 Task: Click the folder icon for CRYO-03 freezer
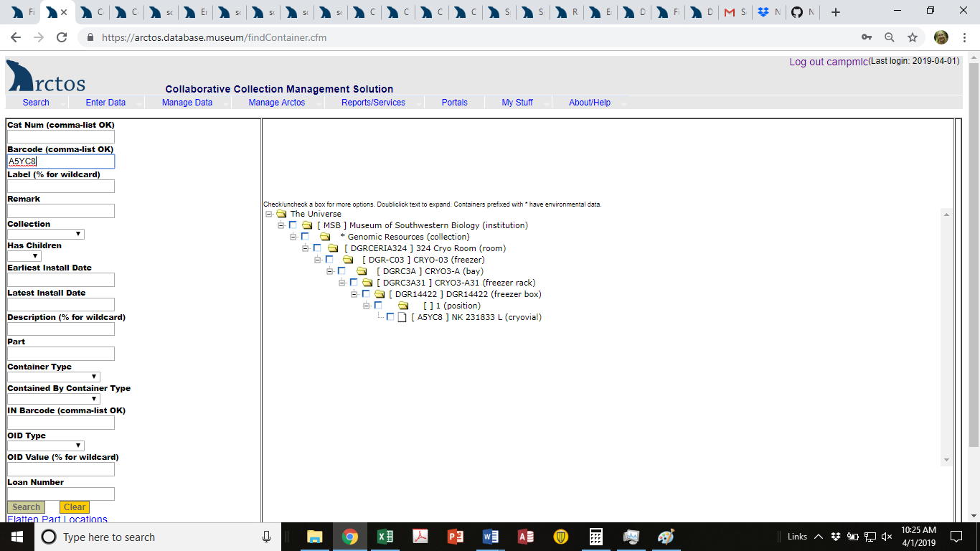click(348, 259)
